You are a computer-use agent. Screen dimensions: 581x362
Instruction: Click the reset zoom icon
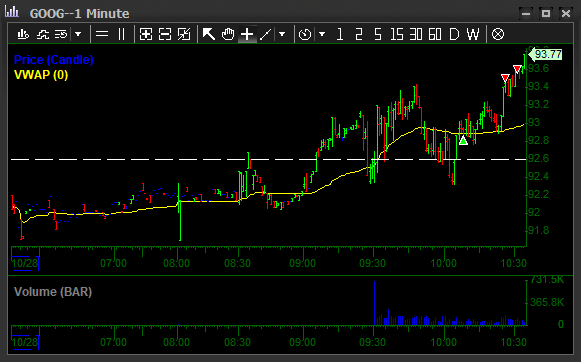tap(184, 34)
